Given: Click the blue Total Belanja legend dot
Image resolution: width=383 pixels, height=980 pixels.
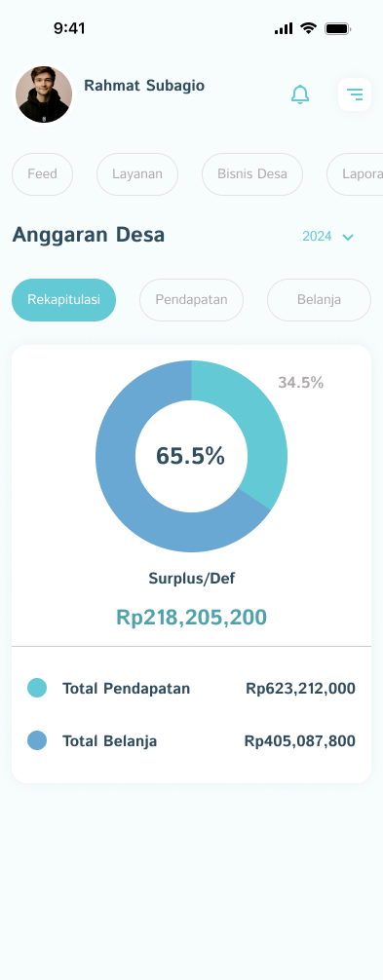Looking at the screenshot, I should [37, 740].
